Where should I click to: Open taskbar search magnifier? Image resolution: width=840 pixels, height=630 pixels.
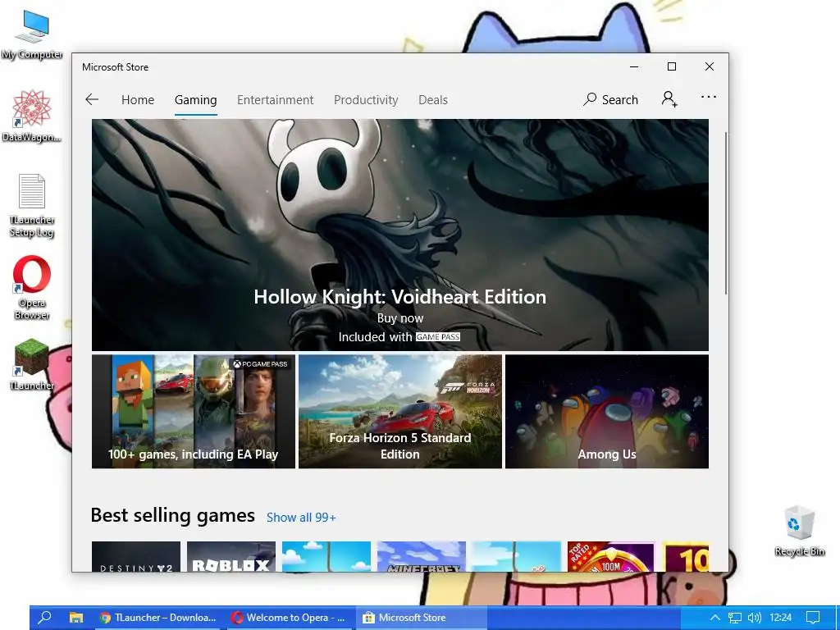point(45,617)
